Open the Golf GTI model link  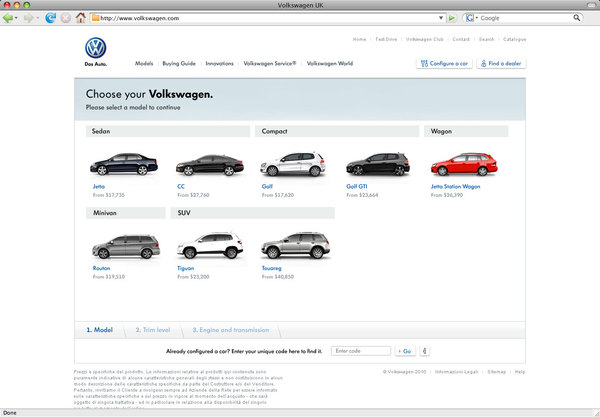pyautogui.click(x=358, y=186)
